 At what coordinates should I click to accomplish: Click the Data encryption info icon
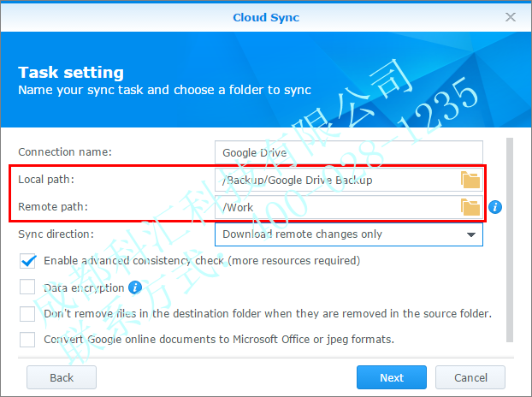134,287
